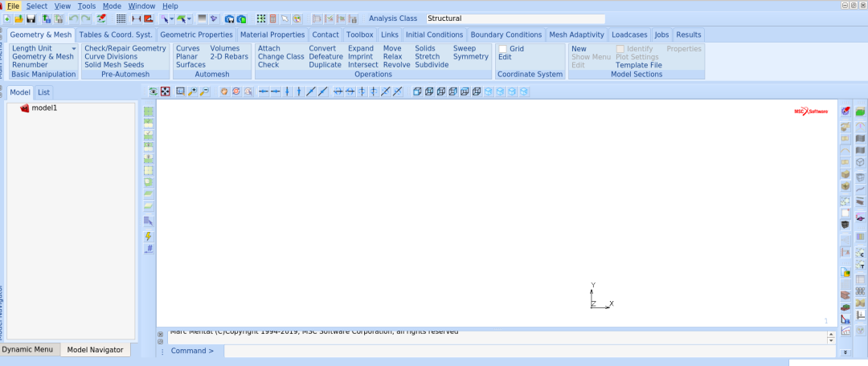Click the distance measure icon
The width and height of the screenshot is (868, 366).
(136, 18)
